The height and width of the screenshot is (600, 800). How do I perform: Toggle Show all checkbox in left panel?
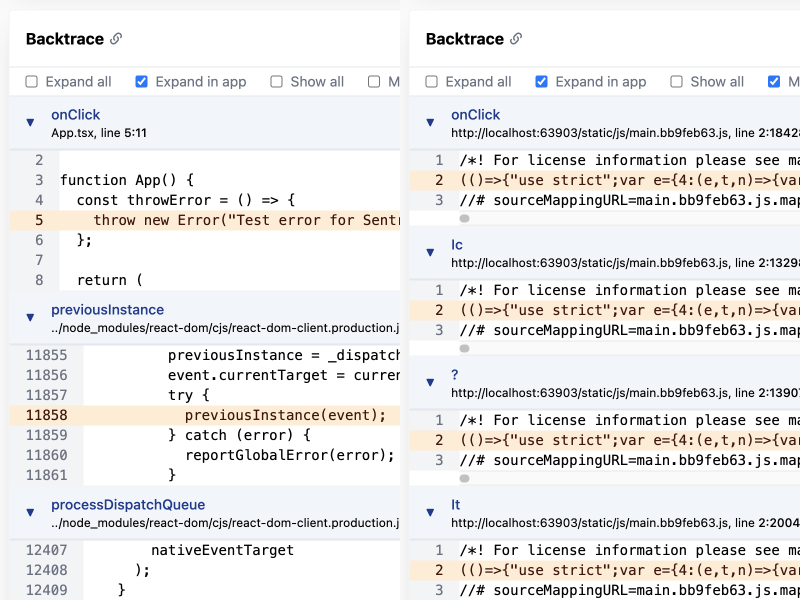point(277,82)
